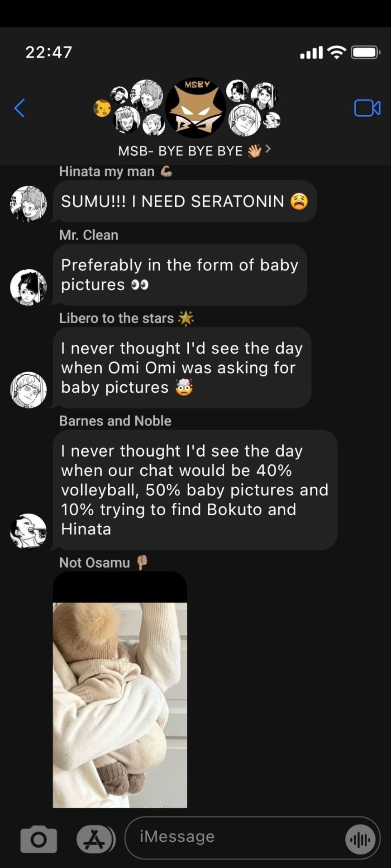
Task: Expand group details via chevron by title
Action: (268, 149)
